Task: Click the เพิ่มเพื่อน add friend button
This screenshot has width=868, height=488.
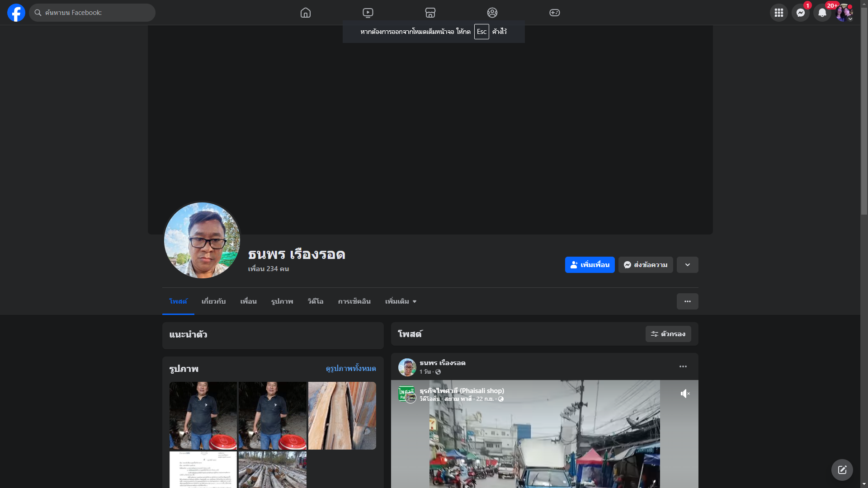Action: coord(590,265)
